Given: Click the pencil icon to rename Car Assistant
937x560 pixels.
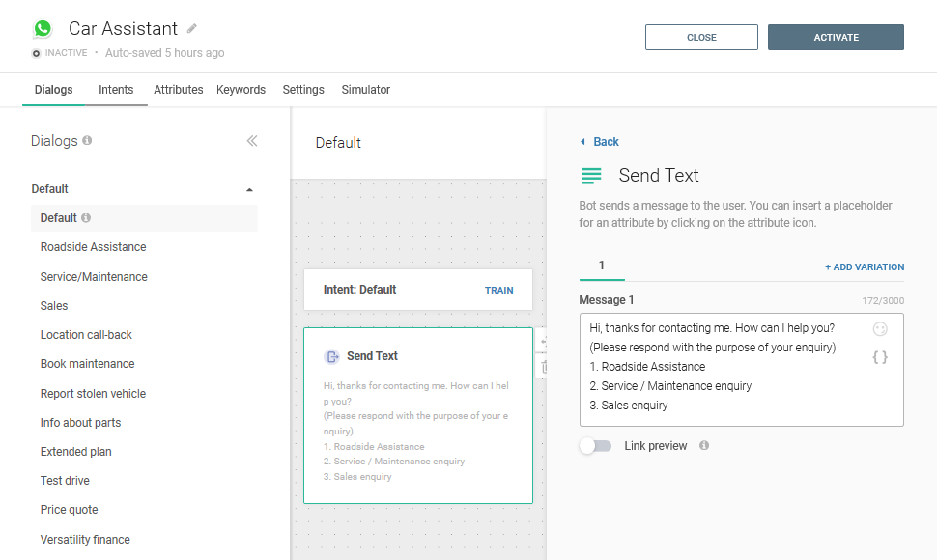Looking at the screenshot, I should coord(192,28).
